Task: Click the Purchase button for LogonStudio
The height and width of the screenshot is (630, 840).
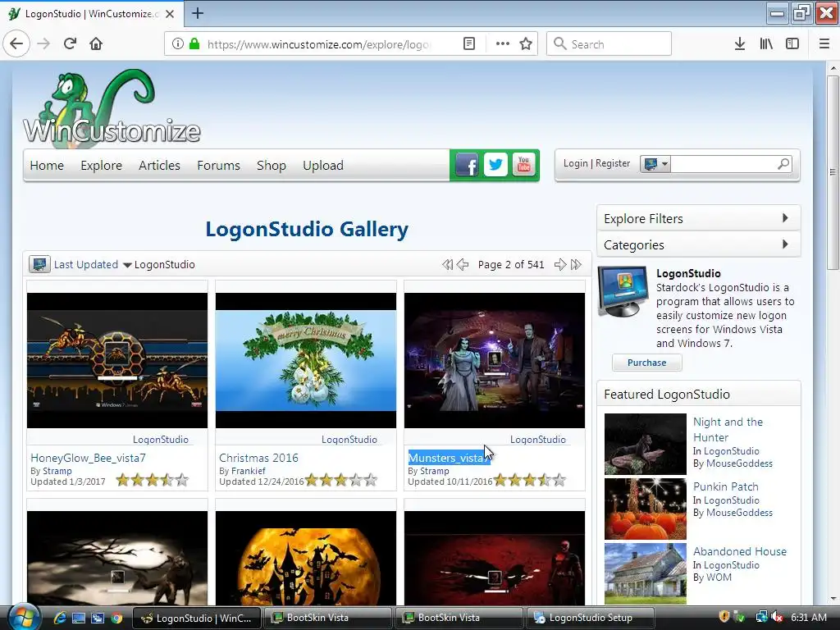Action: [647, 363]
